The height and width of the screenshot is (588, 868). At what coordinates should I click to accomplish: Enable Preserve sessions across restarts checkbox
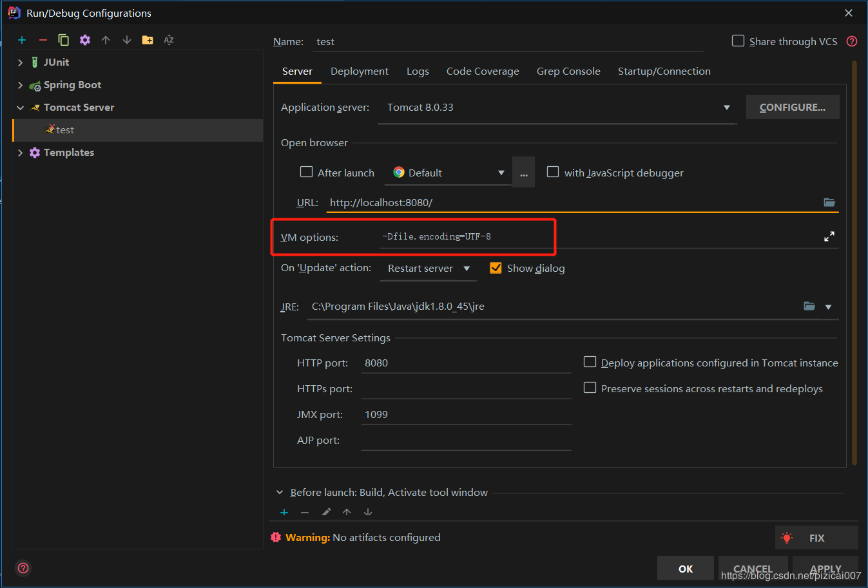pos(590,388)
